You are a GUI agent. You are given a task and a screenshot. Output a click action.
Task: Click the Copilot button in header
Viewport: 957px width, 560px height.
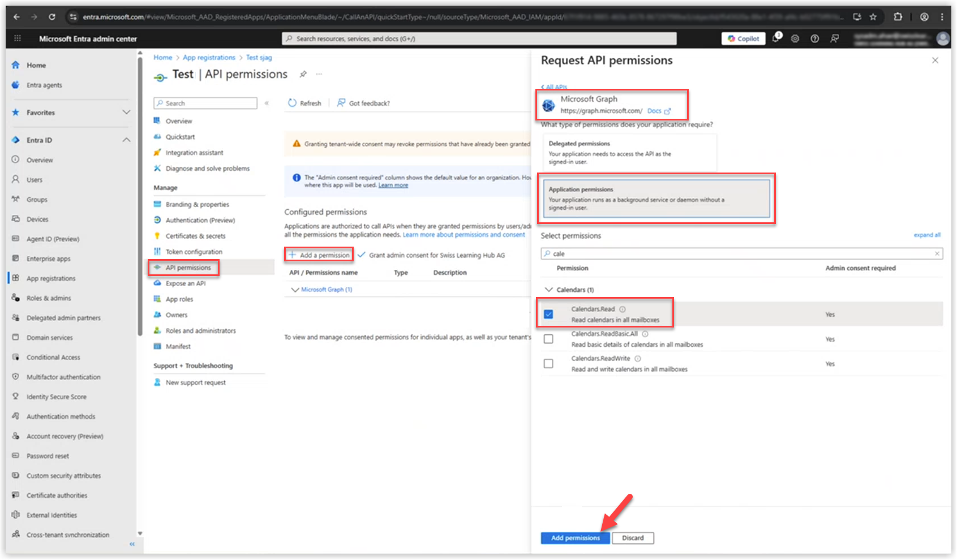tap(743, 38)
